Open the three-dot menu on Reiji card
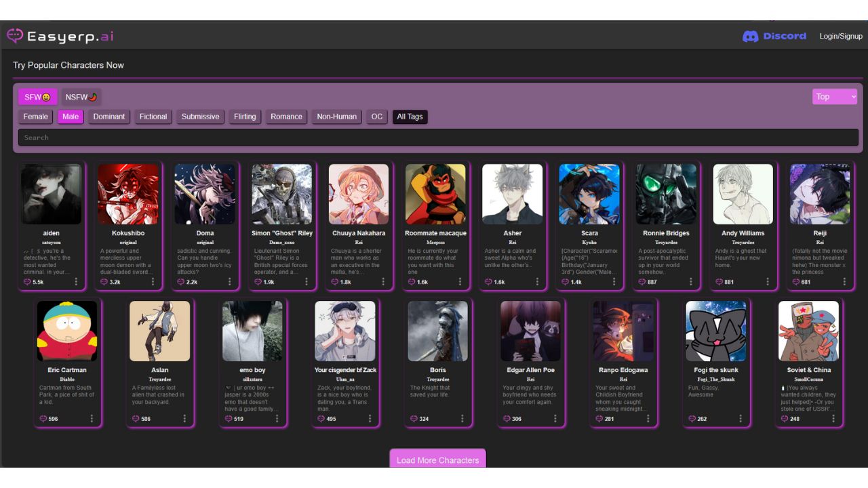The width and height of the screenshot is (868, 488). [845, 282]
